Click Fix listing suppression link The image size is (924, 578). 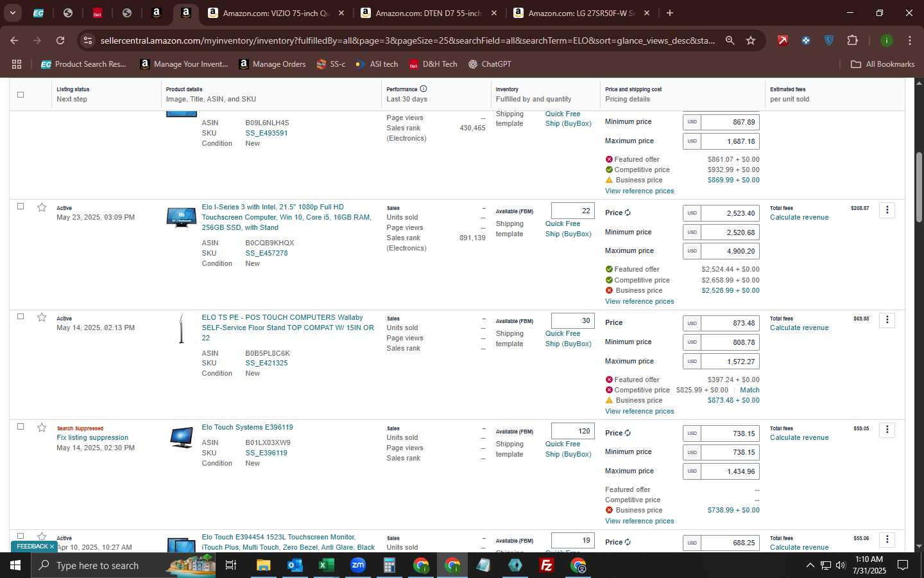pos(92,438)
